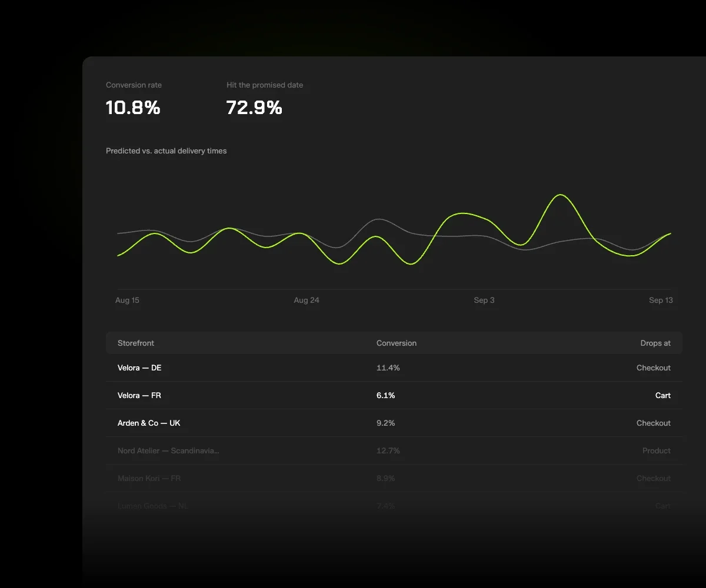Click the Sep 3 axis label

484,300
